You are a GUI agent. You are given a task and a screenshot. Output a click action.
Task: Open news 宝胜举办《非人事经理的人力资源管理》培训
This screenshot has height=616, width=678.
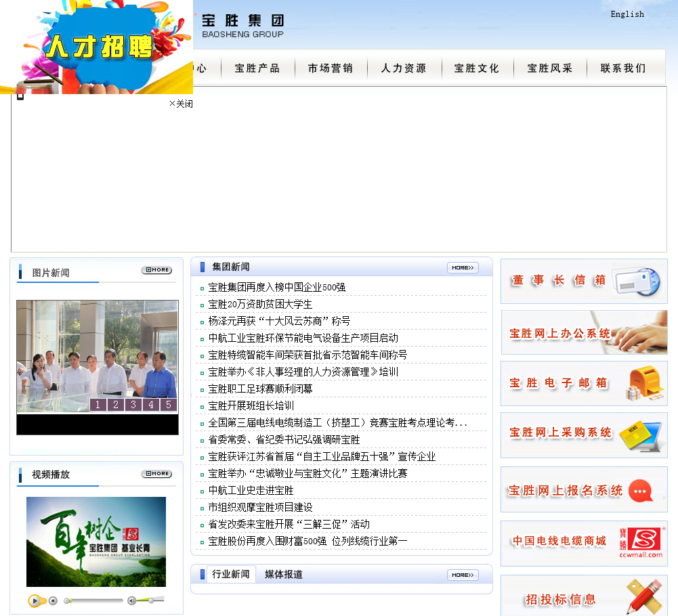(x=303, y=372)
